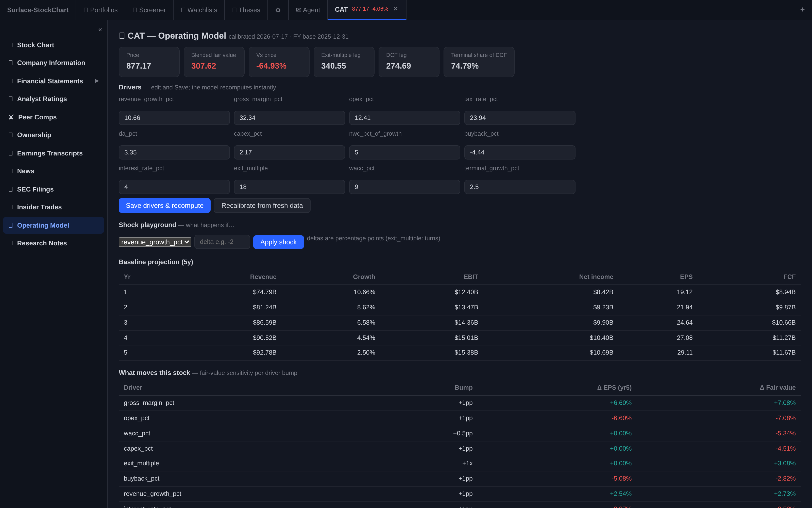Click the Analyst Ratings sidebar icon
812x508 pixels.
pyautogui.click(x=11, y=99)
